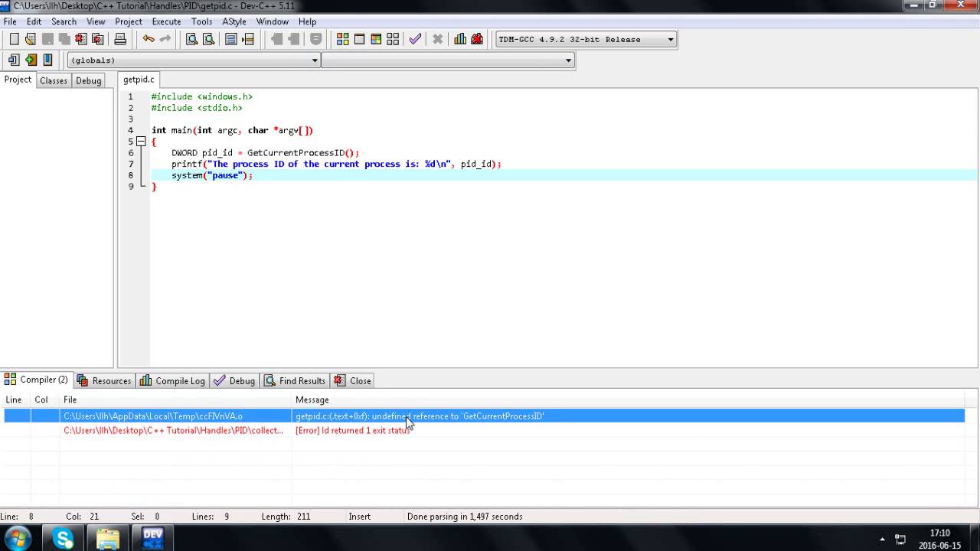The height and width of the screenshot is (551, 980).
Task: Click the Goto Bookmark blue icon
Action: (x=47, y=60)
